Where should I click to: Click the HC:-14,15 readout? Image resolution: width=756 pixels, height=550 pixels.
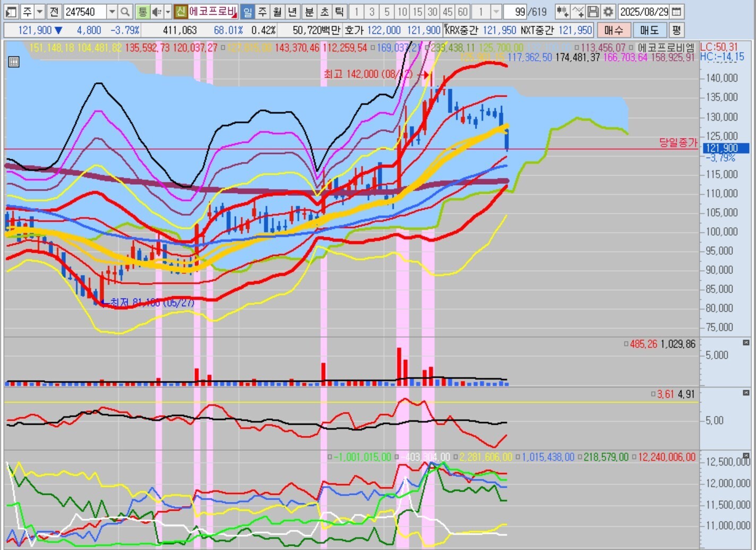click(722, 56)
